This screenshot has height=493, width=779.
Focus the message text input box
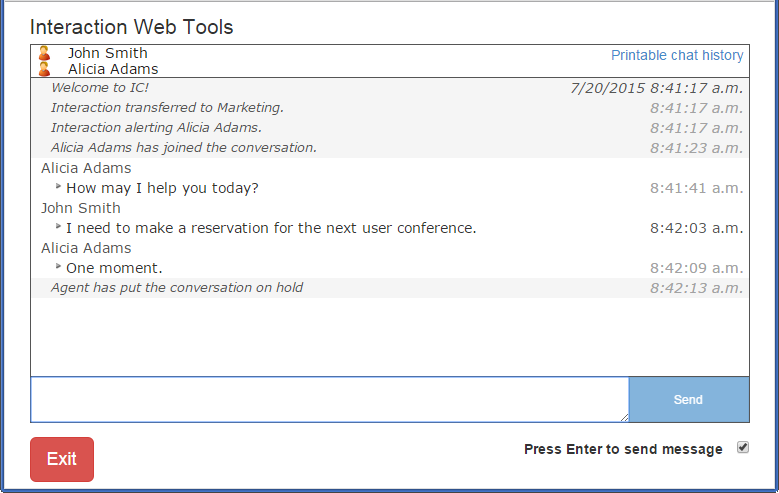point(329,399)
